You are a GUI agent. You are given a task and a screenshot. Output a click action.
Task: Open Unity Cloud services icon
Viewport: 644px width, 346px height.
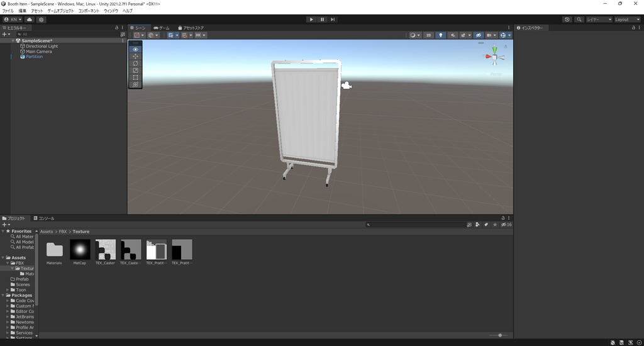click(30, 20)
